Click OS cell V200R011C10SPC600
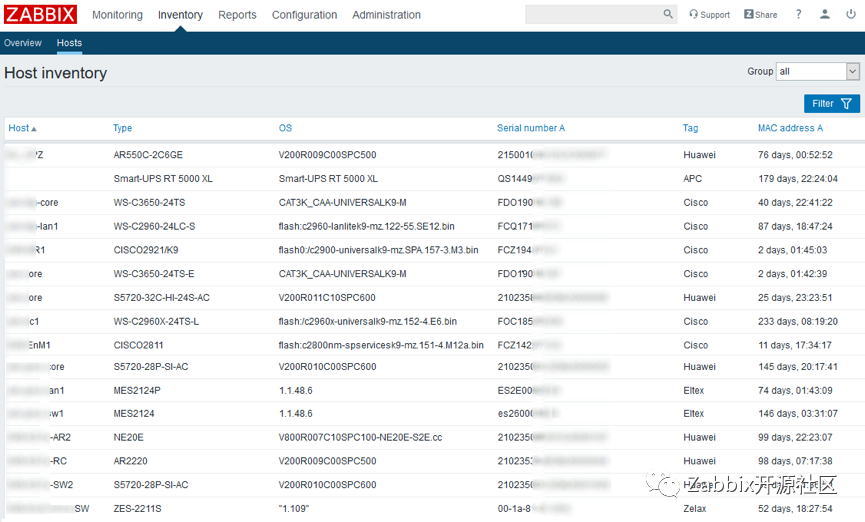865x522 pixels. (x=327, y=297)
